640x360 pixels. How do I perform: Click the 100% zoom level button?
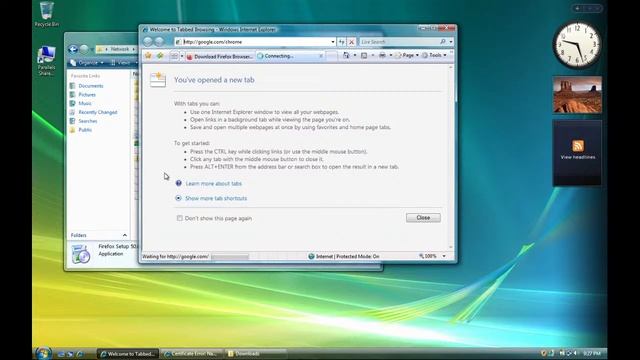click(x=428, y=256)
